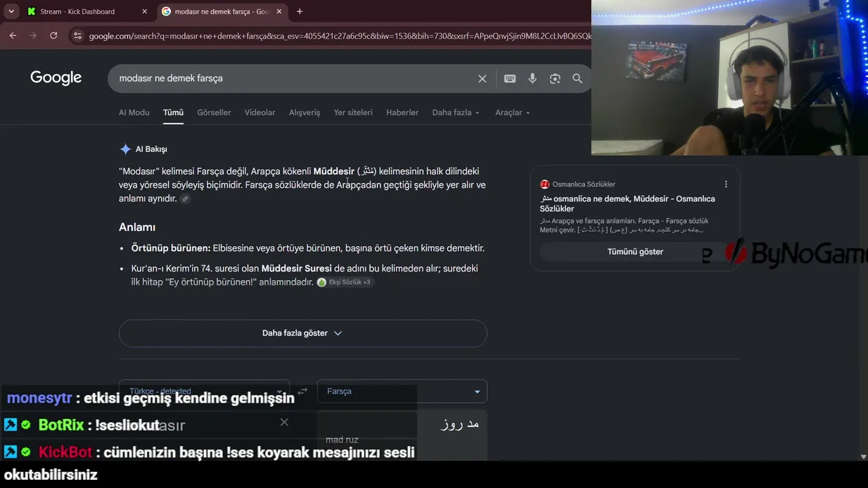
Task: Click the KickBot moderator badge icon
Action: tap(10, 452)
